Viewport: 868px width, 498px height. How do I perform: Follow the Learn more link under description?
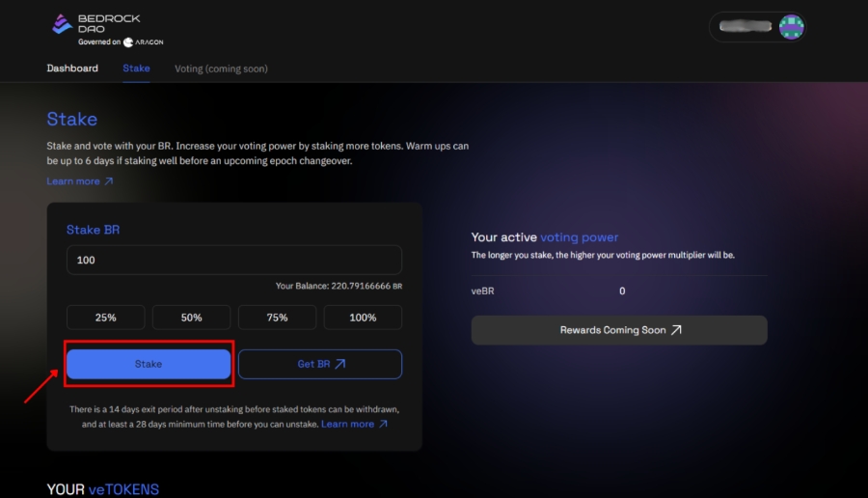73,181
